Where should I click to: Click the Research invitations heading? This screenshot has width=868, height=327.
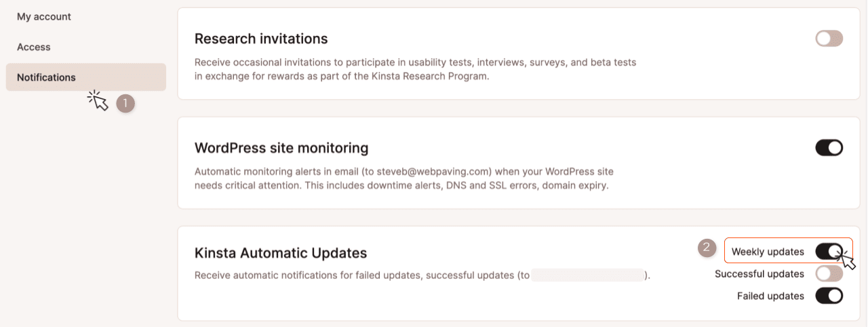pos(261,39)
